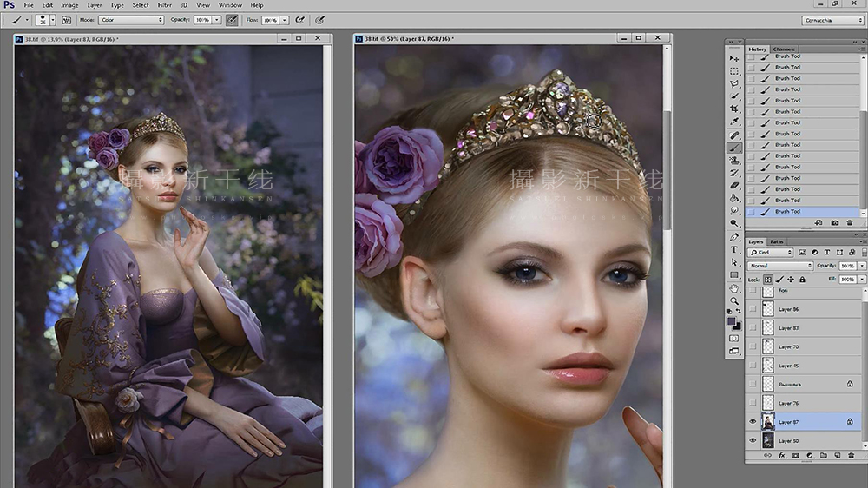Open tool preset picker arrow
This screenshot has width=868, height=488.
27,20
